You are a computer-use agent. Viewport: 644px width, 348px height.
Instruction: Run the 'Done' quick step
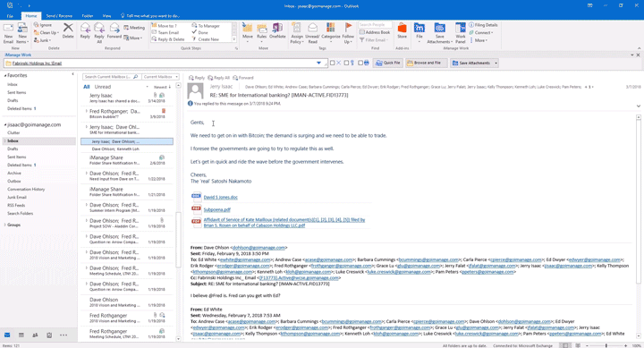coord(200,32)
